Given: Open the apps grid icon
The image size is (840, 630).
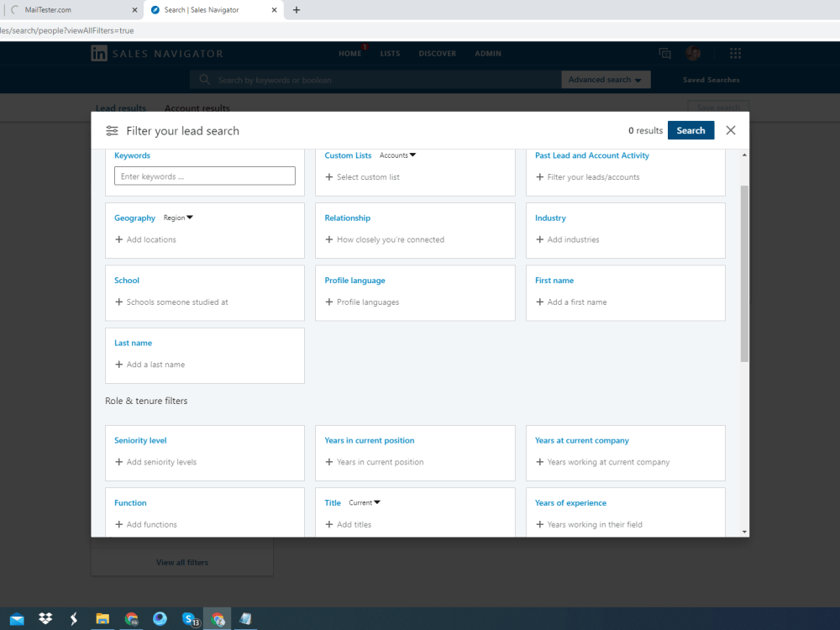Looking at the screenshot, I should point(736,53).
